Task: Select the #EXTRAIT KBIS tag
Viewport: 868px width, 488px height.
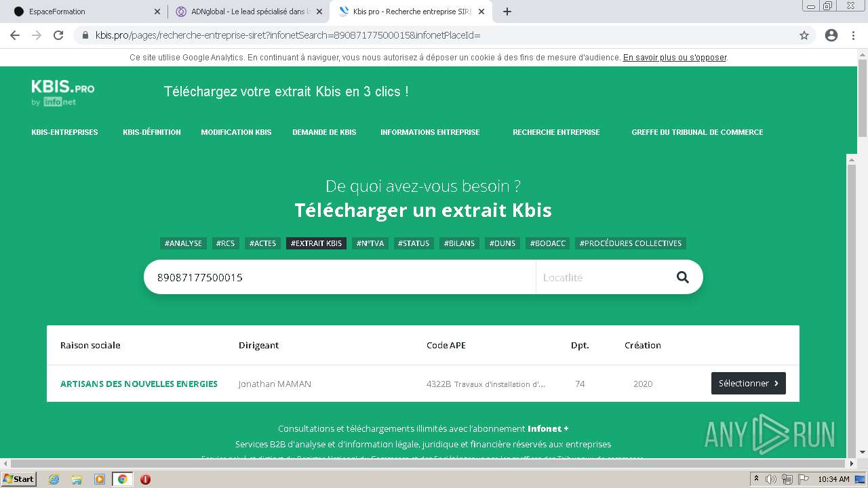Action: click(316, 243)
